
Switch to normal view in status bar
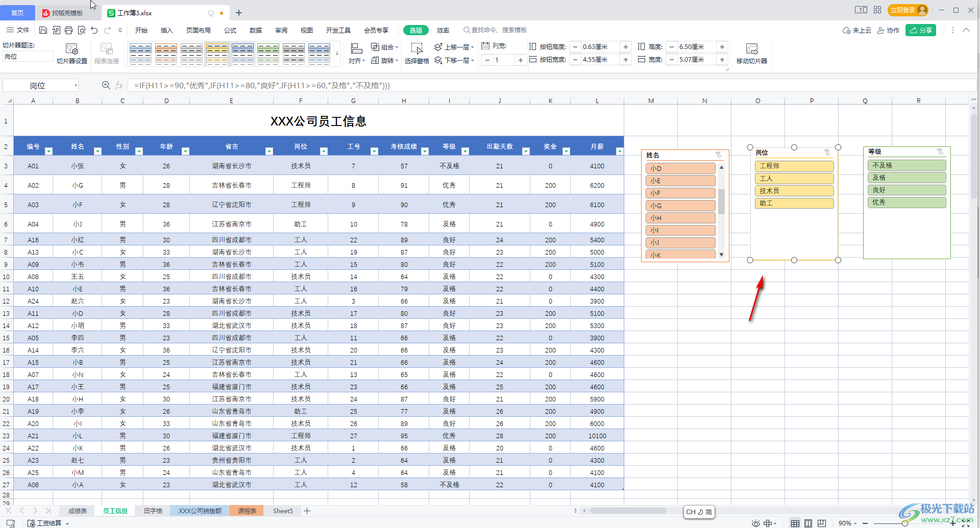795,523
